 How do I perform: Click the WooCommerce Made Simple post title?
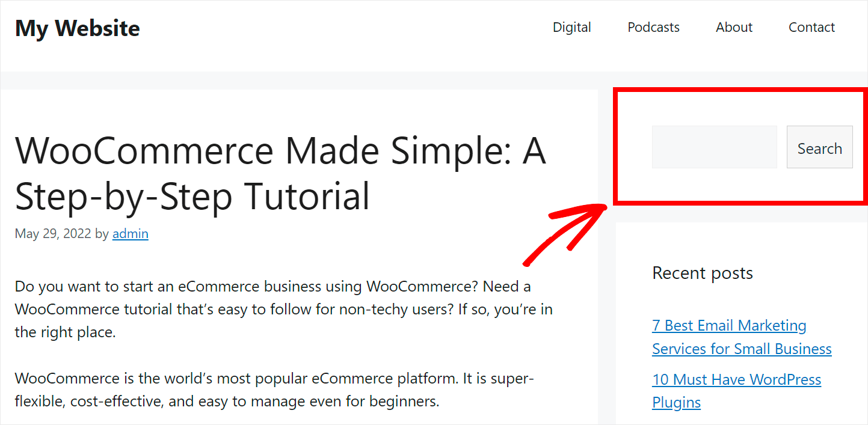[x=280, y=173]
